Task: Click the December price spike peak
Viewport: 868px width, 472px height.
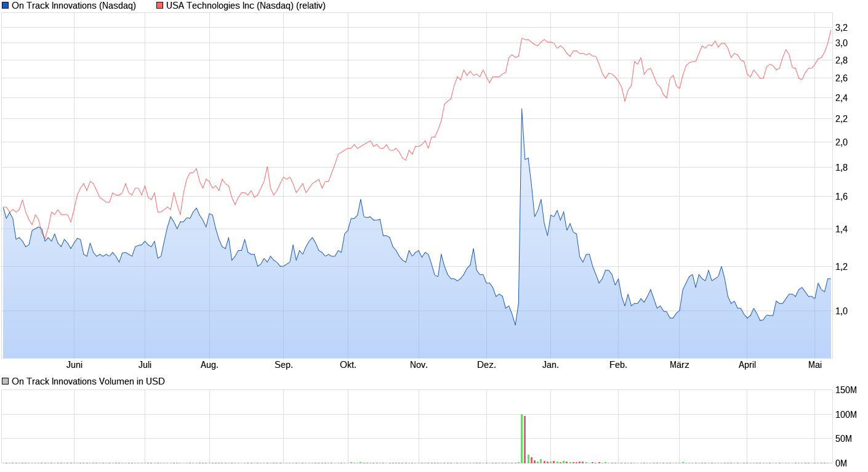Action: pos(521,110)
